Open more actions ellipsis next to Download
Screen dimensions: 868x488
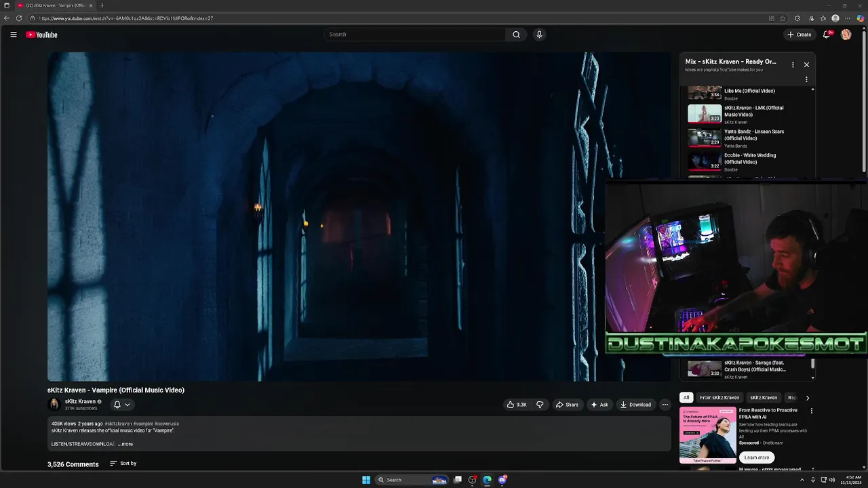[x=665, y=405]
